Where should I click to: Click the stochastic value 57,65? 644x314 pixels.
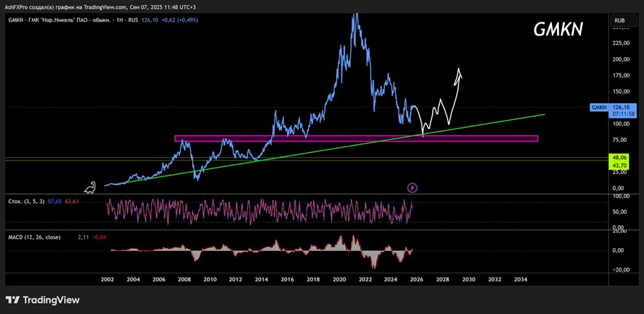pyautogui.click(x=54, y=202)
